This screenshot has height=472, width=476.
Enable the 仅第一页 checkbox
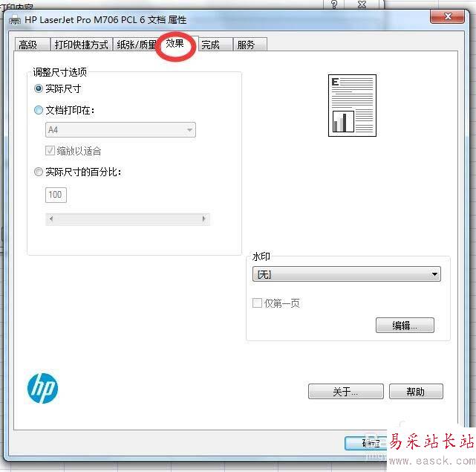[257, 303]
